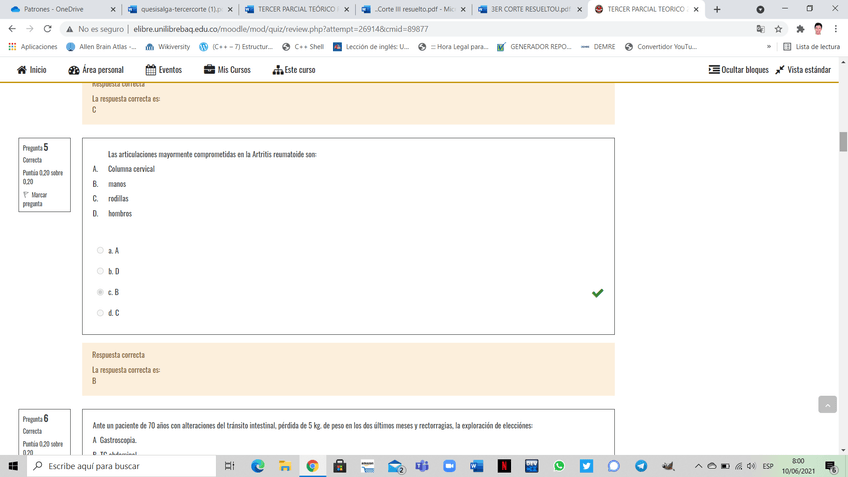Image resolution: width=848 pixels, height=477 pixels.
Task: Open Twitter in taskbar
Action: [x=586, y=466]
